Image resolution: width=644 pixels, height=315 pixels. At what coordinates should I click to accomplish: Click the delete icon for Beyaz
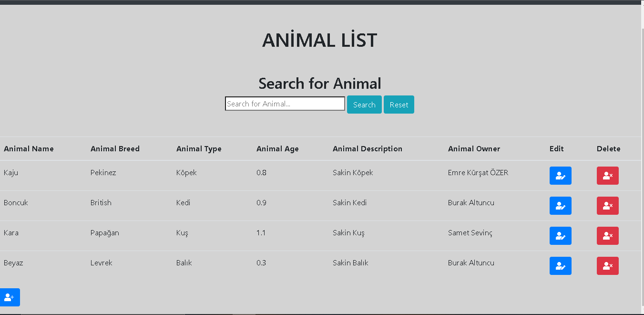[x=607, y=266]
